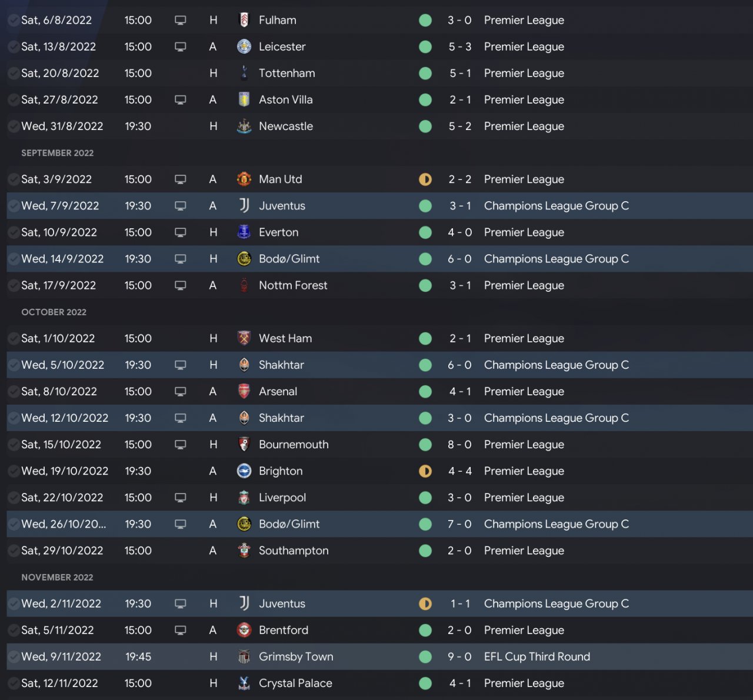Click the TV icon on the Leicester row
The width and height of the screenshot is (753, 700).
pos(181,46)
